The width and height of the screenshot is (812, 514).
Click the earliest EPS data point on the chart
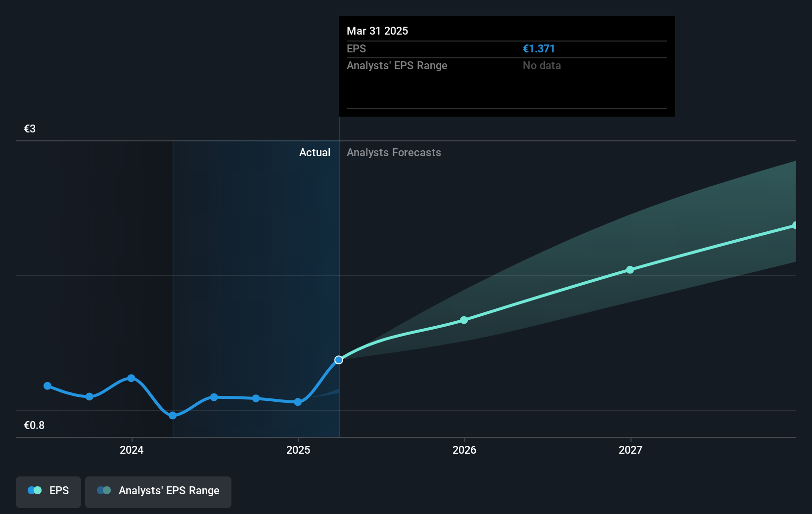pyautogui.click(x=47, y=386)
